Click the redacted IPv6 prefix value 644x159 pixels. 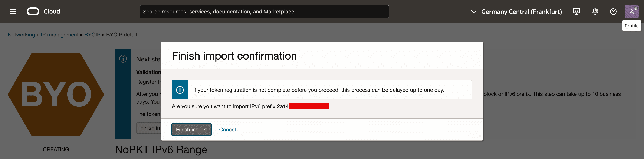tap(309, 106)
